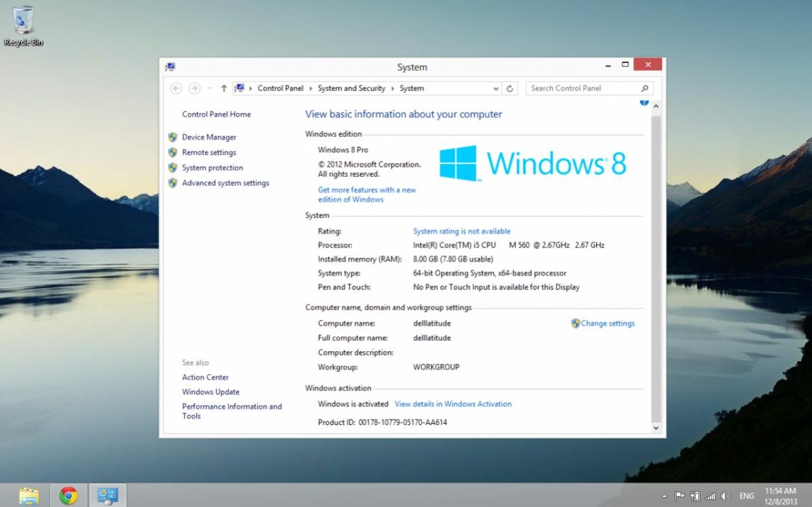Screen dimensions: 812x507
Task: Click the Remote settings link
Action: pyautogui.click(x=209, y=153)
